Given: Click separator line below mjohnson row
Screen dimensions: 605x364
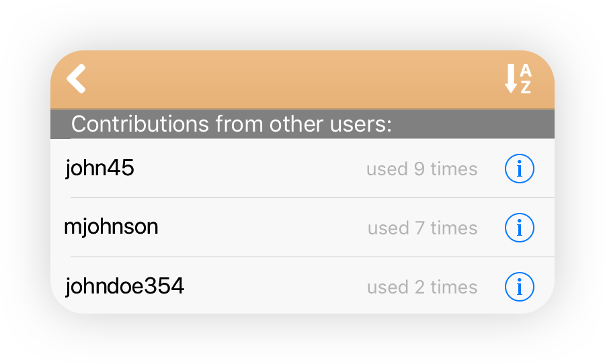Looking at the screenshot, I should (x=313, y=257).
